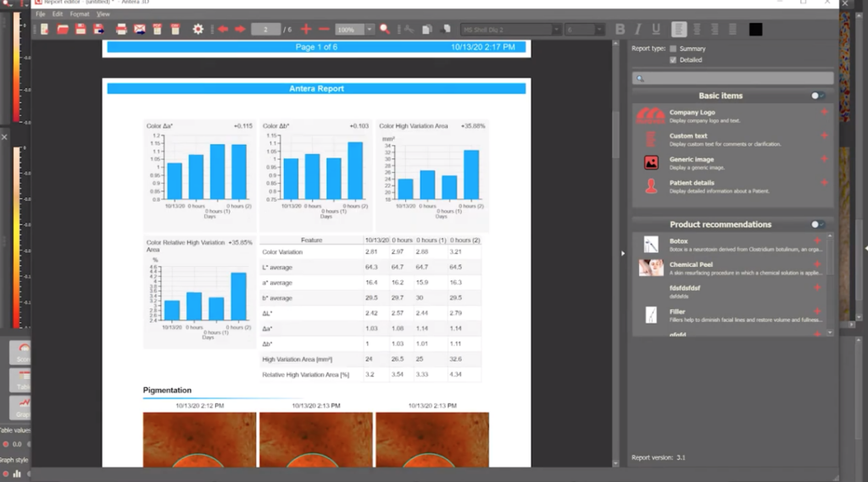
Task: Open the black text color swatch
Action: click(755, 30)
